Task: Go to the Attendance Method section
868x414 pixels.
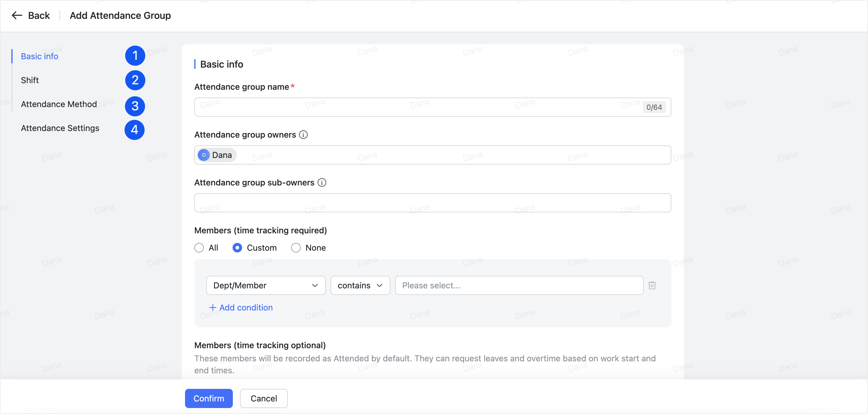Action: tap(59, 104)
